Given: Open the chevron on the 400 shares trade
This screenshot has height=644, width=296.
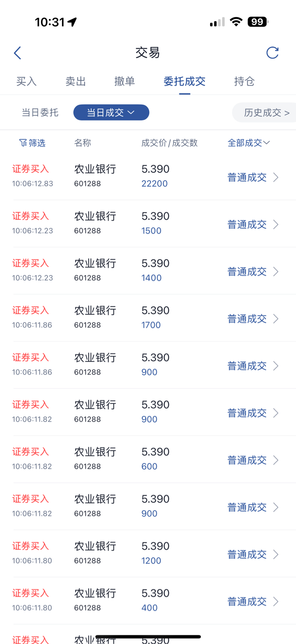Looking at the screenshot, I should pyautogui.click(x=276, y=602).
